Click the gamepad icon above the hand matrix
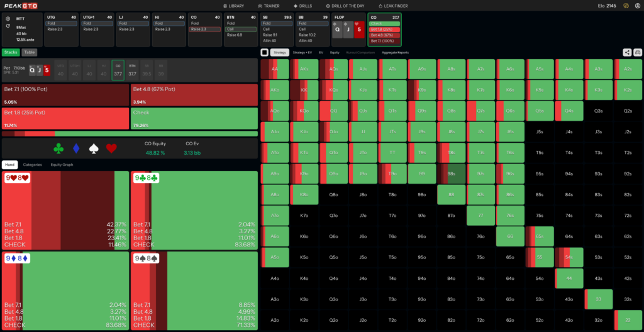 638,52
